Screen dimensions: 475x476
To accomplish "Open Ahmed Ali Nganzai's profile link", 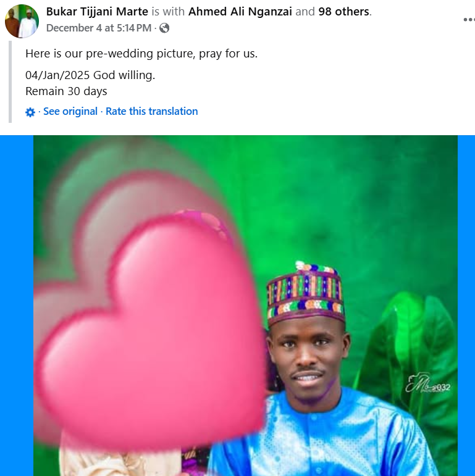I will pos(240,12).
